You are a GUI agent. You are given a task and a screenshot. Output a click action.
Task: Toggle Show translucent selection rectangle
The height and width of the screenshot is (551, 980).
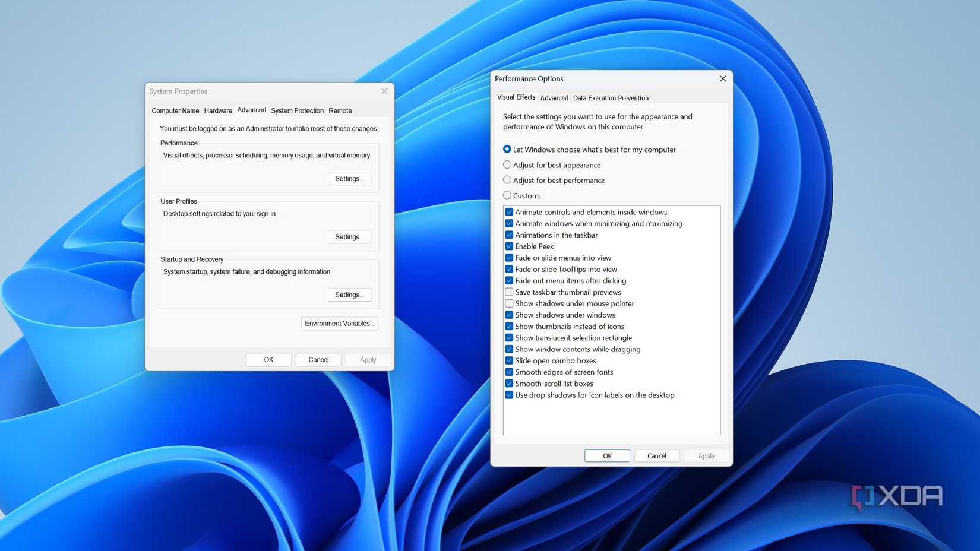(509, 338)
